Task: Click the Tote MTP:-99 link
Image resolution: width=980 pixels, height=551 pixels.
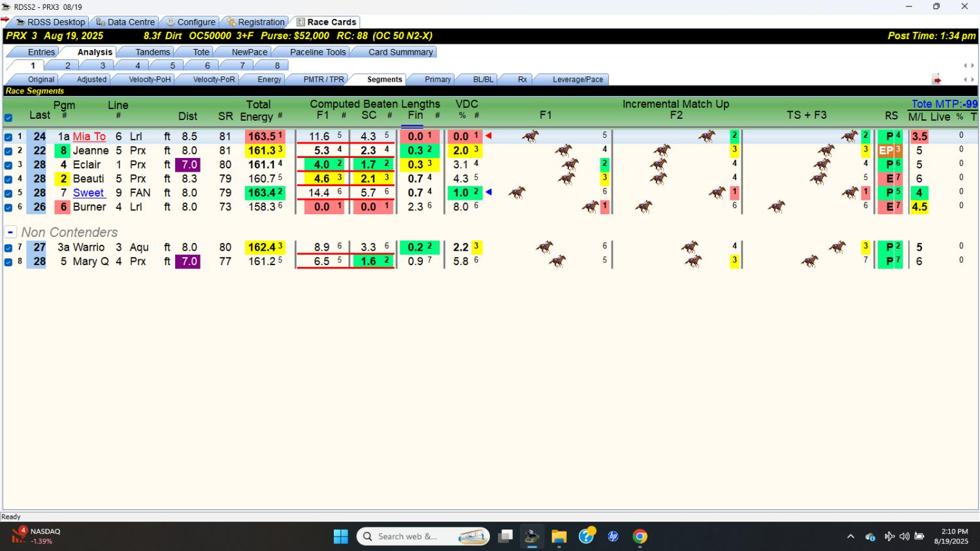Action: (x=945, y=104)
